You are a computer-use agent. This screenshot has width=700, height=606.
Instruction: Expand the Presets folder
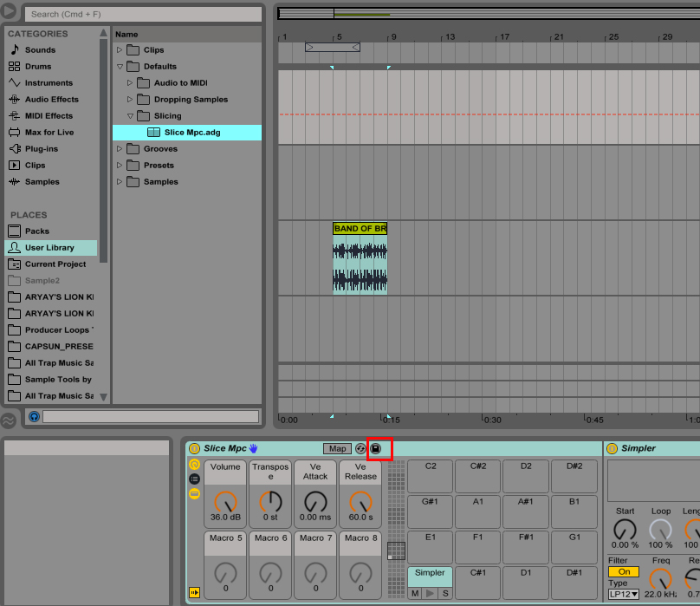pyautogui.click(x=120, y=166)
